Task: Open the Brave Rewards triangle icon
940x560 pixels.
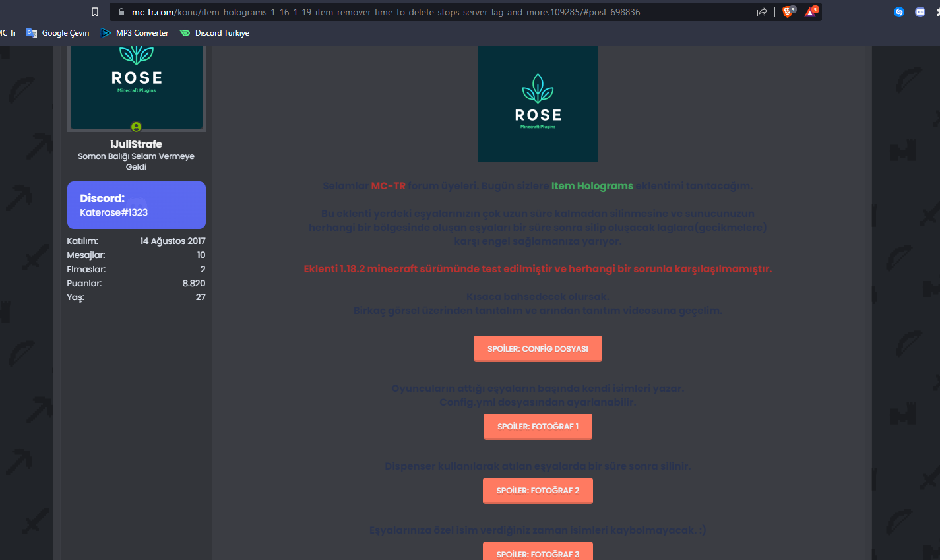Action: click(x=811, y=11)
